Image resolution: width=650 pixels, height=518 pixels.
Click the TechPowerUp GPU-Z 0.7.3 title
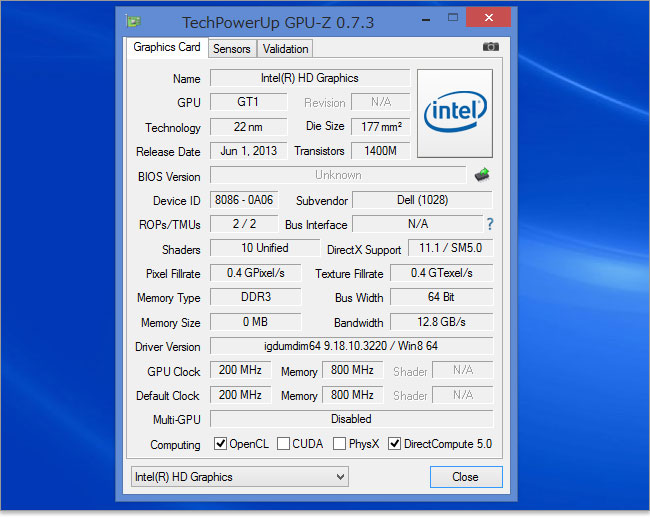tap(278, 22)
